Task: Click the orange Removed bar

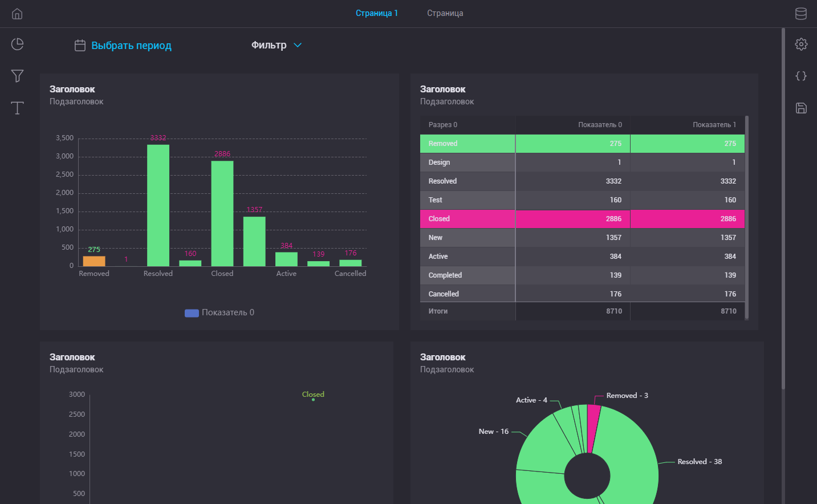Action: (94, 261)
